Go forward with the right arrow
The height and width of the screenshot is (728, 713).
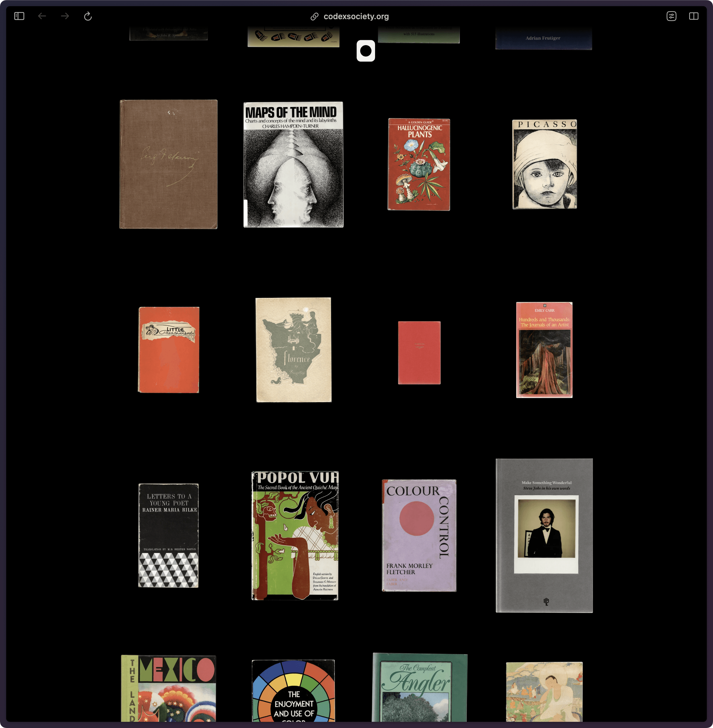coord(65,16)
